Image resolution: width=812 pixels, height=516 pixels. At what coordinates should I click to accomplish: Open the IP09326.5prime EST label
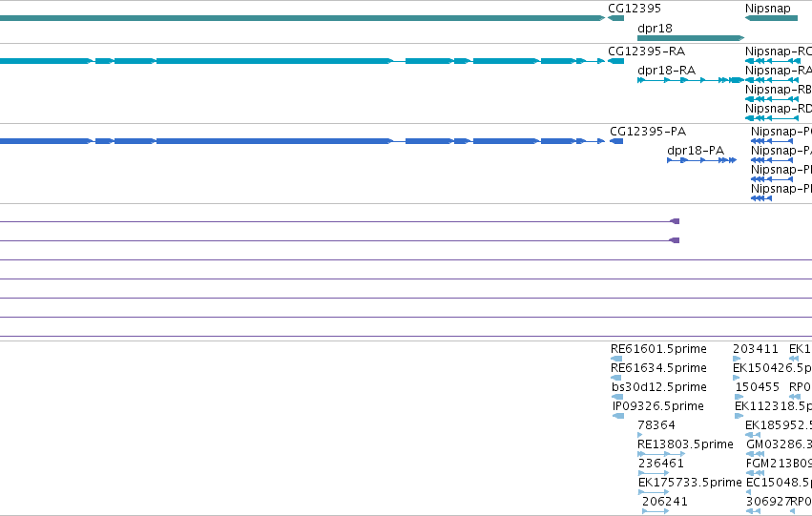(657, 406)
